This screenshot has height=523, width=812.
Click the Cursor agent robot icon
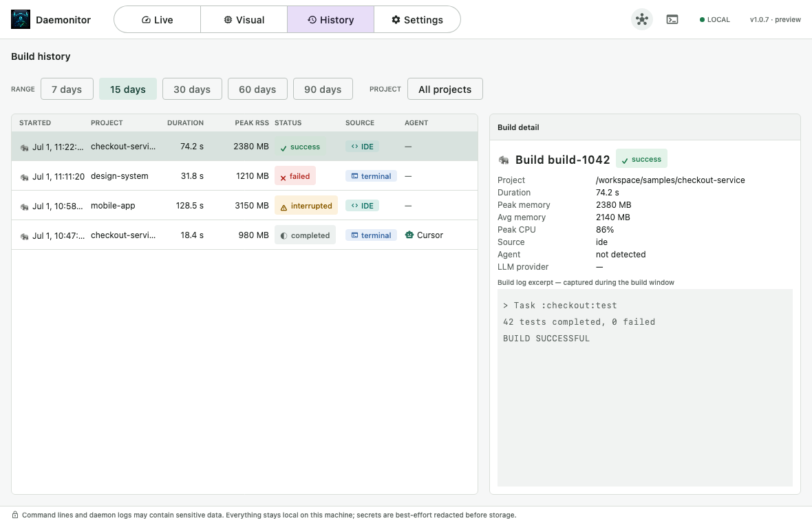409,235
